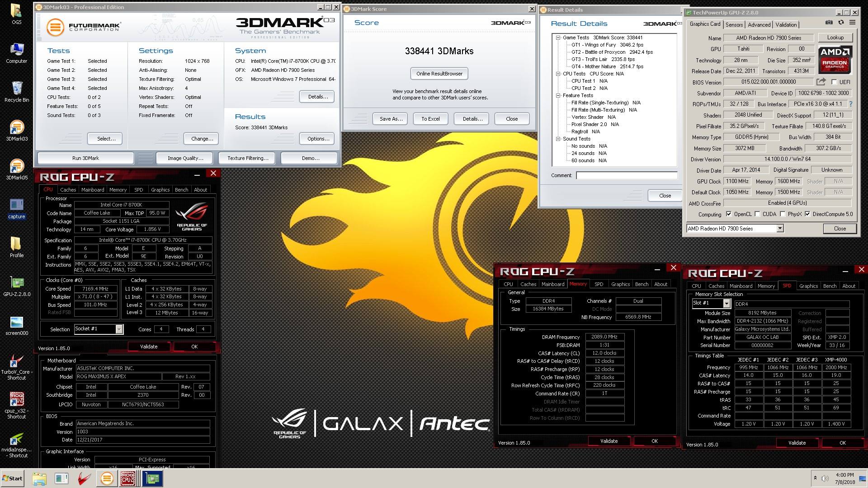Click the To Excel button
Viewport: 868px width, 488px height.
tap(430, 119)
